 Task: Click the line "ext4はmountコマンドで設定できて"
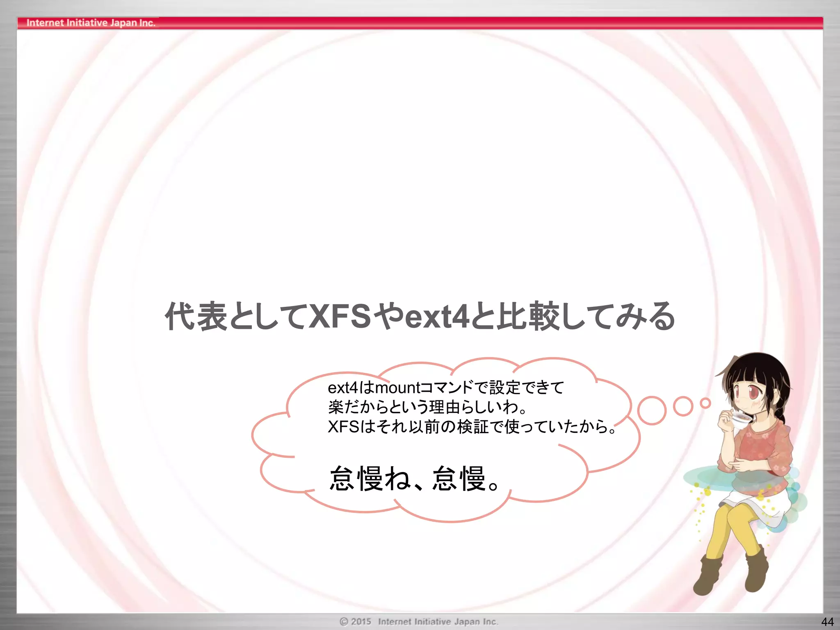[x=446, y=388]
